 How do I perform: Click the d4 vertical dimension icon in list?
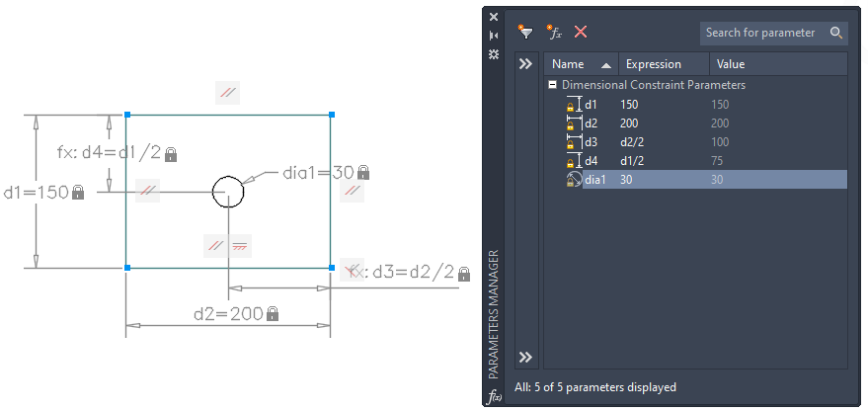click(575, 161)
